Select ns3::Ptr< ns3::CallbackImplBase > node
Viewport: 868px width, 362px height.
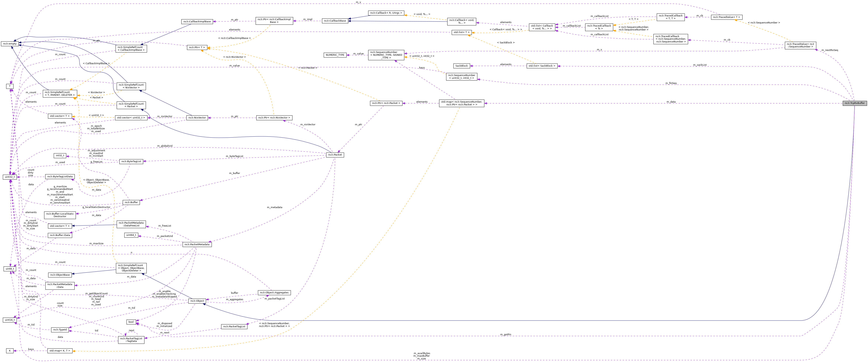point(274,21)
